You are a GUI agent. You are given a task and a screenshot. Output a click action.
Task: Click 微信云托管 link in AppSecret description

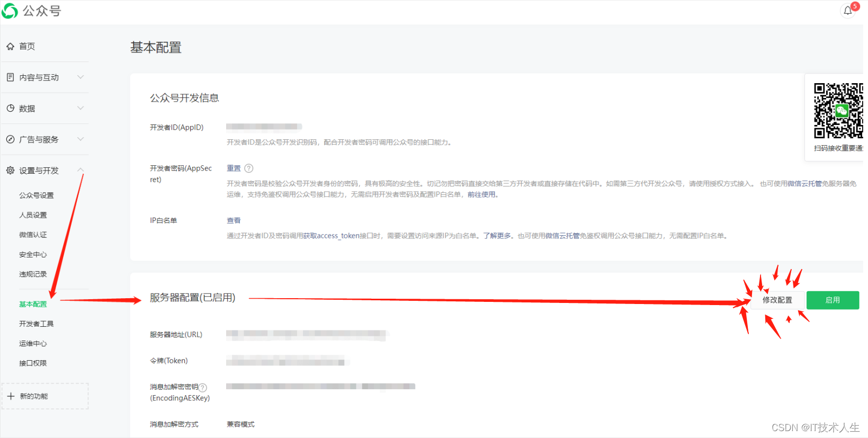[x=804, y=184]
